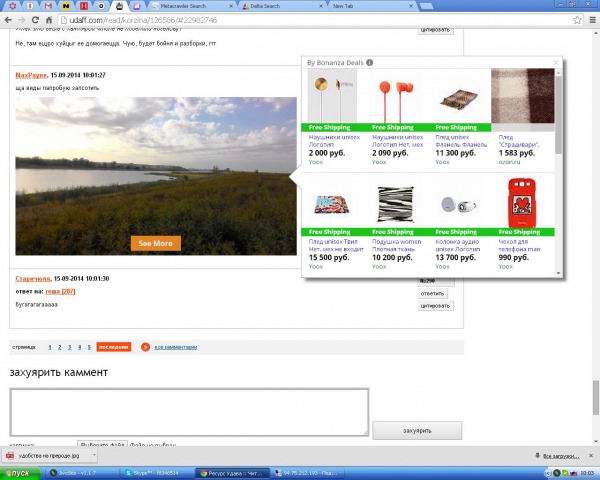Submit comment with захуярить button
The height and width of the screenshot is (480, 600).
pyautogui.click(x=417, y=431)
